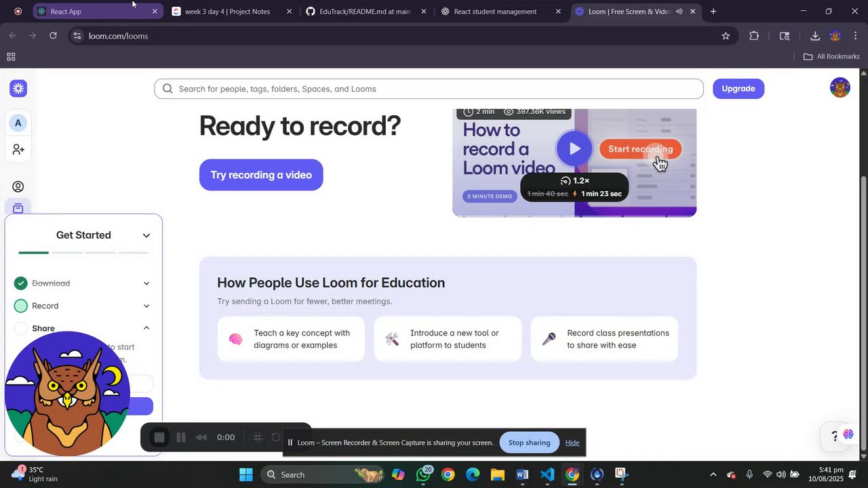The height and width of the screenshot is (488, 868).
Task: Switch to week 3 day 4 Project Notes tab
Action: (x=233, y=12)
